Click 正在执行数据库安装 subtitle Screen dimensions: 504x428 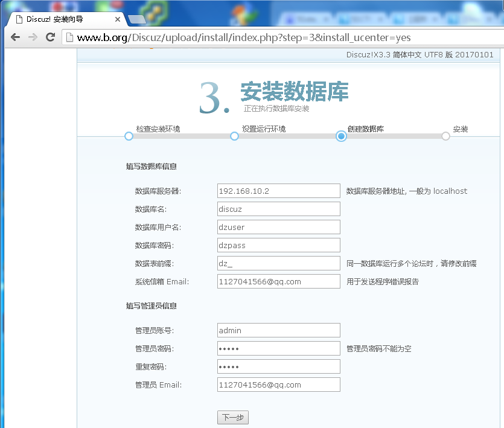[x=276, y=109]
